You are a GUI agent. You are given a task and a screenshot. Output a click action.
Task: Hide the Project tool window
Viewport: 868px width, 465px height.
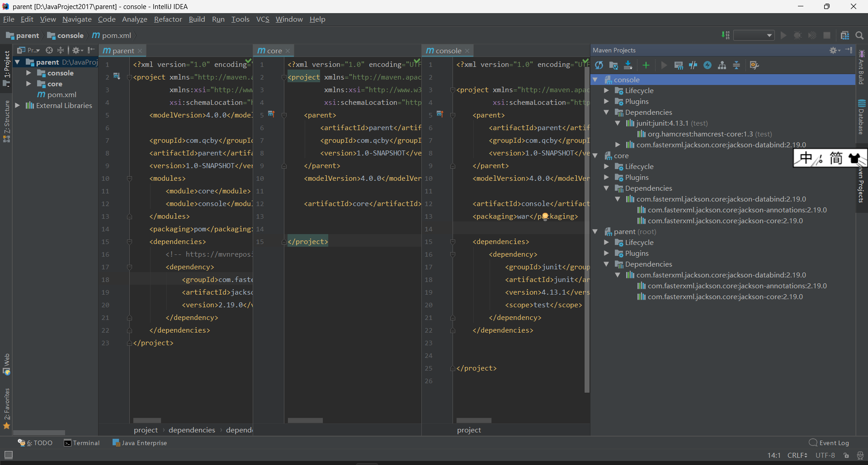pos(91,50)
